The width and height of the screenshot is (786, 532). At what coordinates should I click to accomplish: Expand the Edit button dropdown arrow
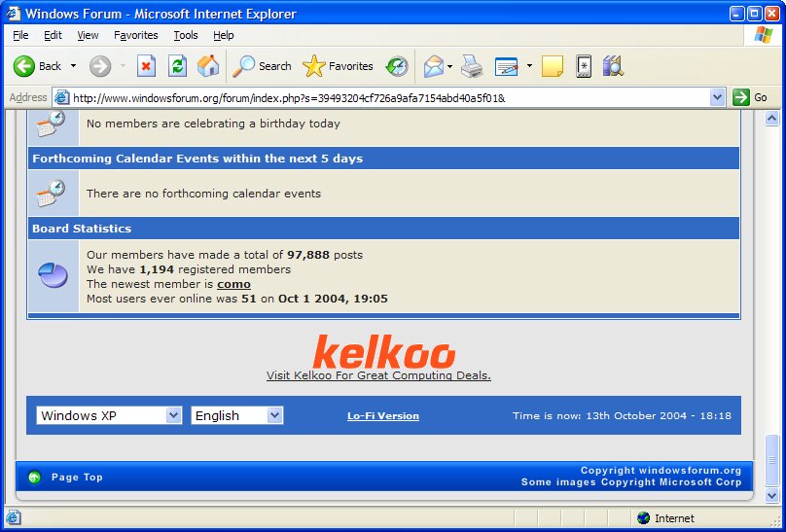tap(529, 65)
